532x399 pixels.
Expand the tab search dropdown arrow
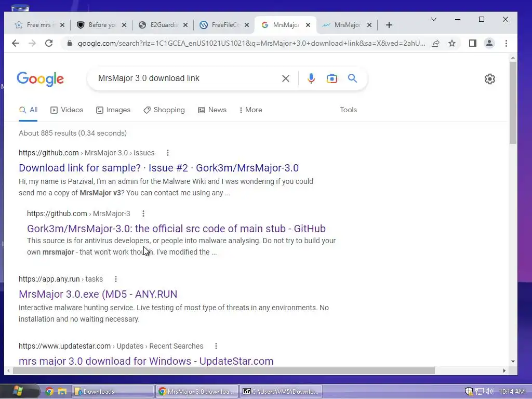click(434, 19)
